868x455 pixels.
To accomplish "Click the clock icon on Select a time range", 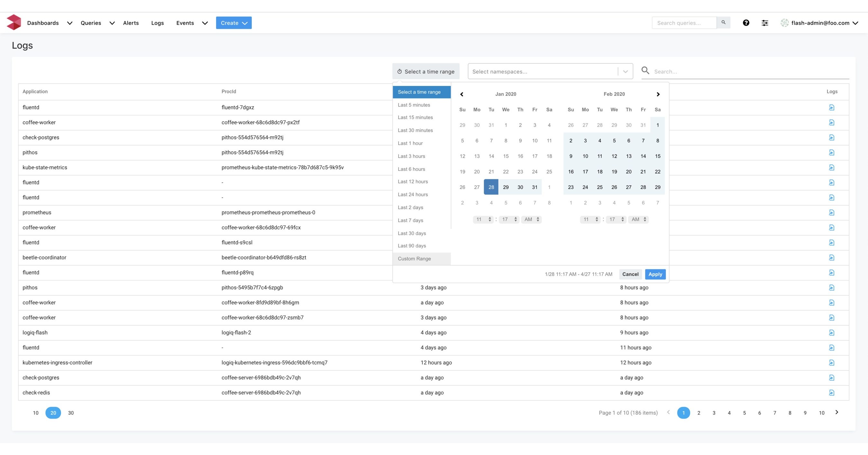I will pyautogui.click(x=400, y=71).
